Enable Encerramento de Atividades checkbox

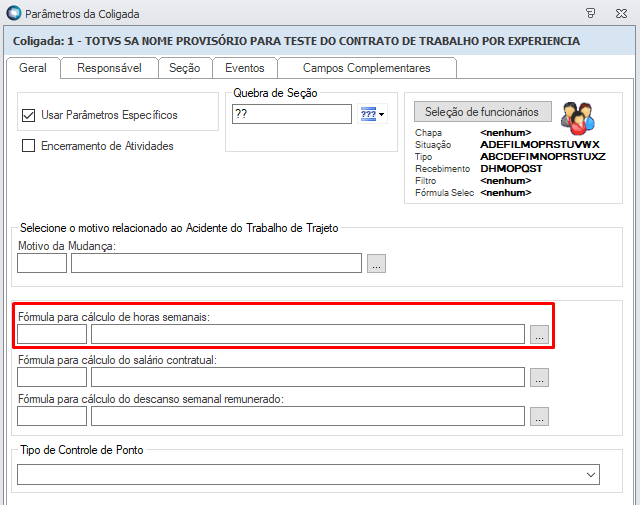28,145
